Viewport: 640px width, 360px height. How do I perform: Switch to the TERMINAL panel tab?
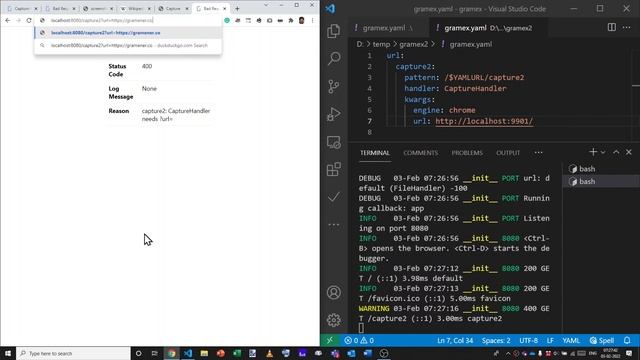click(x=375, y=153)
